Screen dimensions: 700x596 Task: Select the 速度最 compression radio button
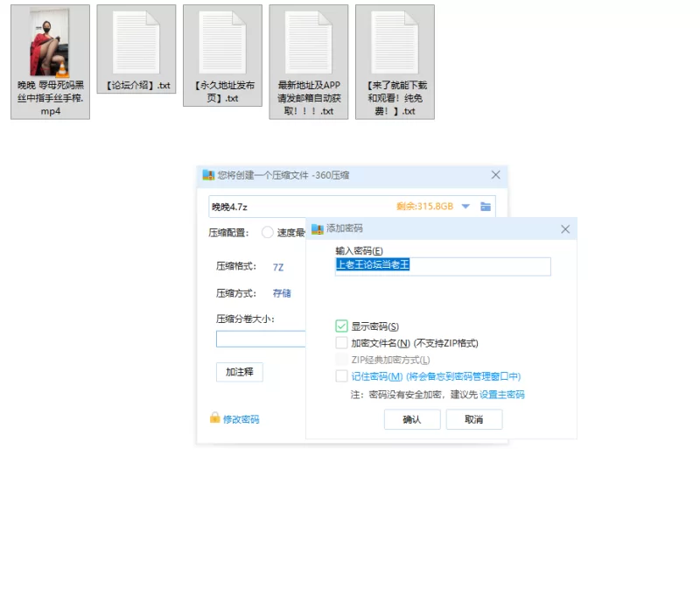coord(268,232)
